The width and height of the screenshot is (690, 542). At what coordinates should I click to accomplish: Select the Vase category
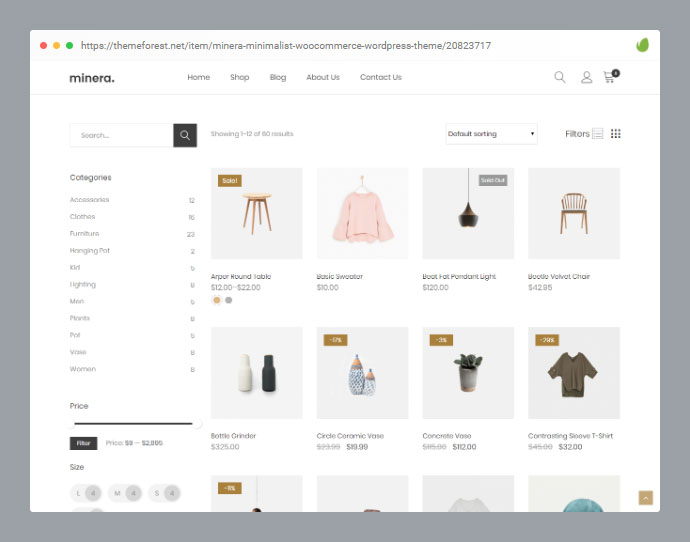point(78,352)
